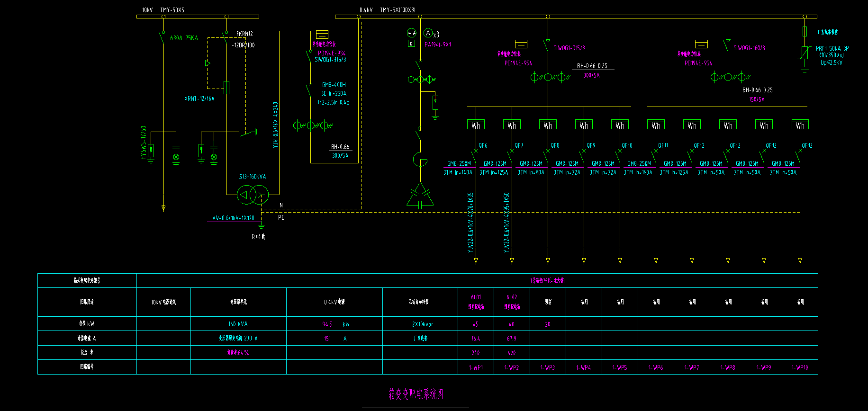
Task: Click the Wh meter above QF6
Action: tap(476, 125)
